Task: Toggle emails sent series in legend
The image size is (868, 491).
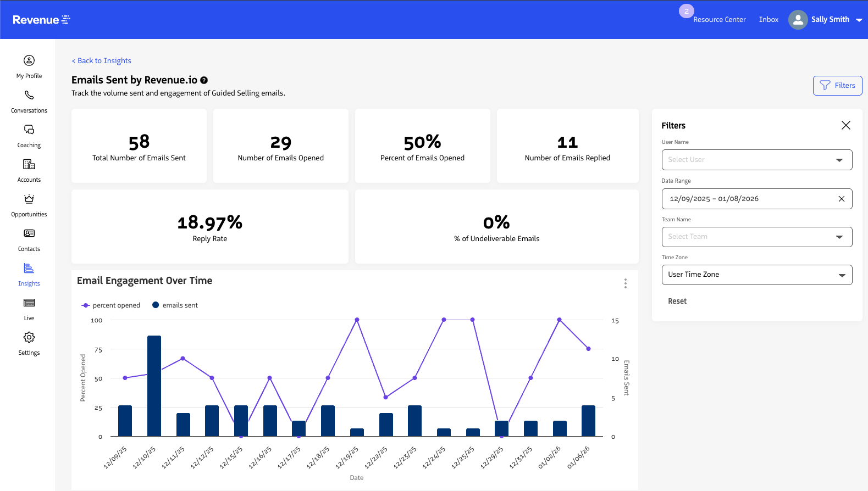Action: click(x=175, y=305)
